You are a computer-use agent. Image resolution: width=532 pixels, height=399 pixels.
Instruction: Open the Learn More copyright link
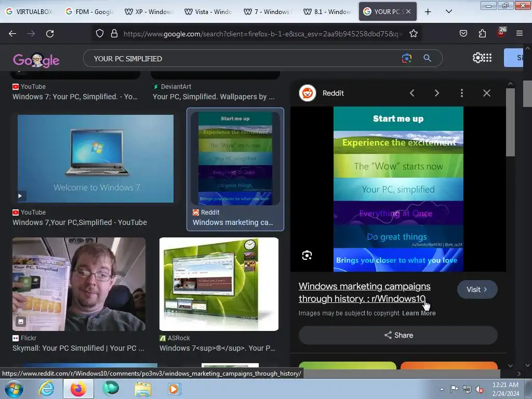[419, 313]
